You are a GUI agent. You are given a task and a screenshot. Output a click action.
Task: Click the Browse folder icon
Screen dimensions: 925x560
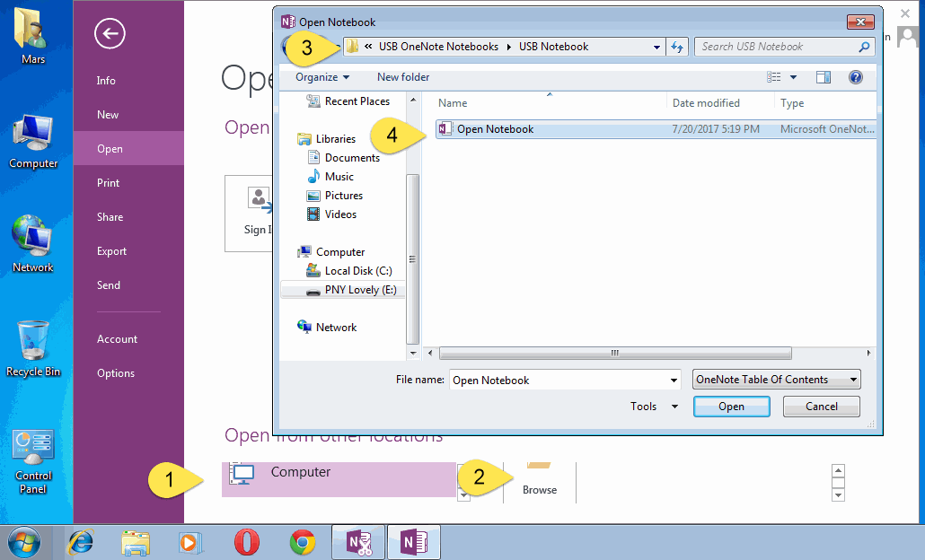[539, 466]
